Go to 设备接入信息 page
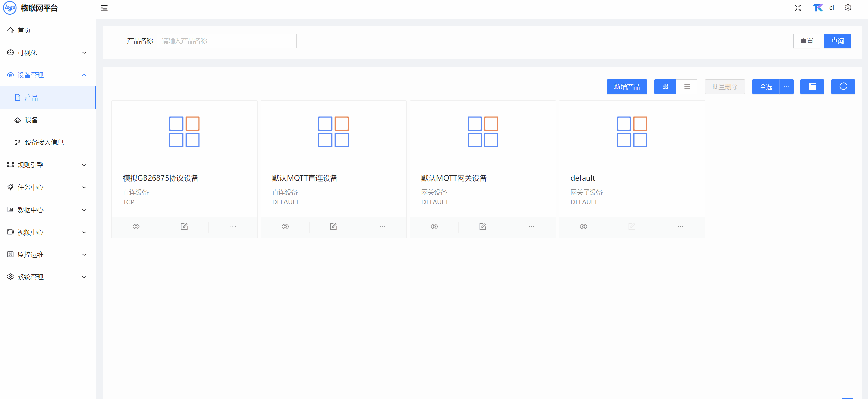Screen dimensions: 868x399 (44, 142)
